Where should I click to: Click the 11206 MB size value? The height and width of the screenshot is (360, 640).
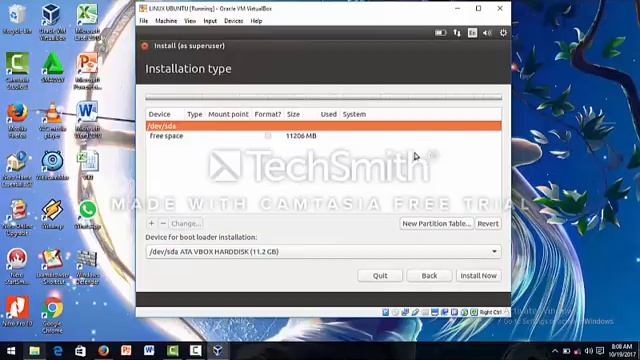point(301,136)
